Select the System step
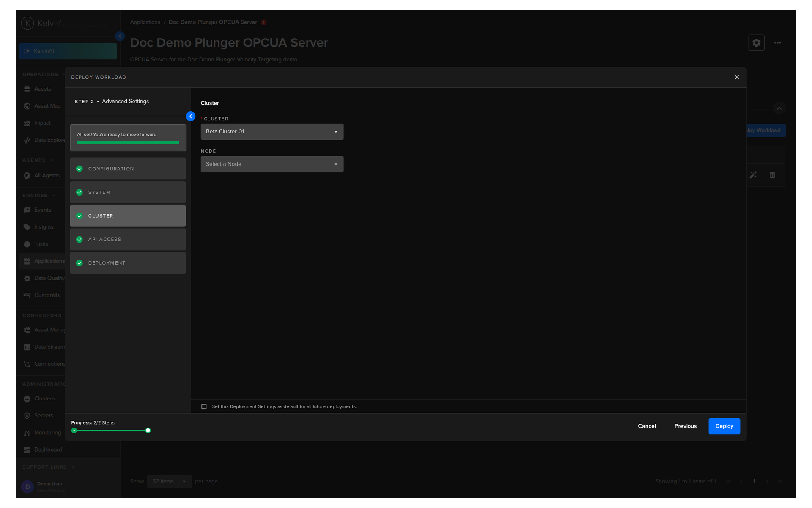 128,193
